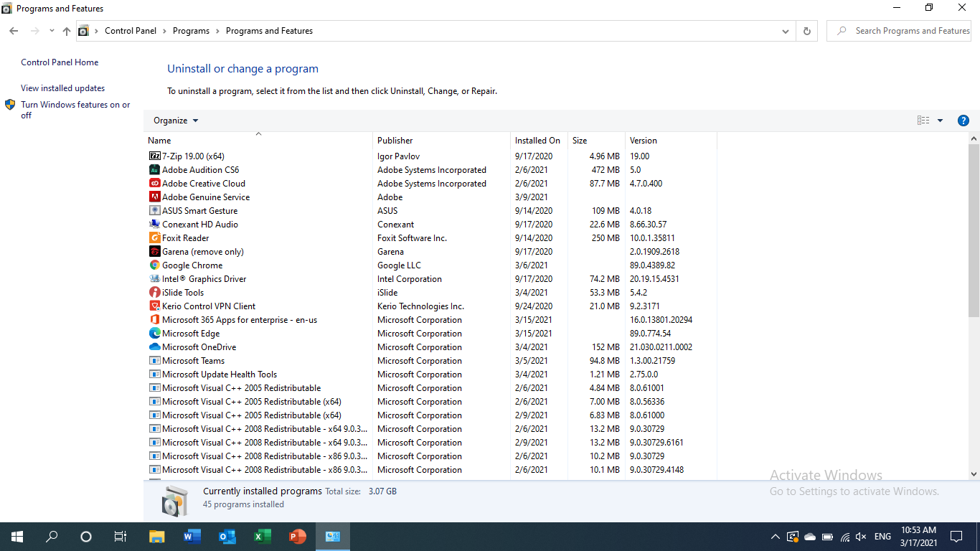
Task: Select the Microsoft 365 Apps icon
Action: [154, 319]
